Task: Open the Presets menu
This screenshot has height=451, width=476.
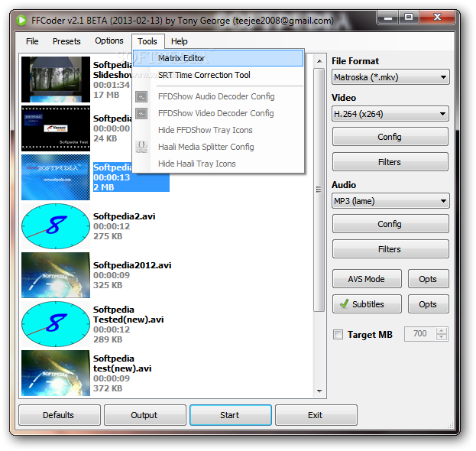Action: [66, 41]
